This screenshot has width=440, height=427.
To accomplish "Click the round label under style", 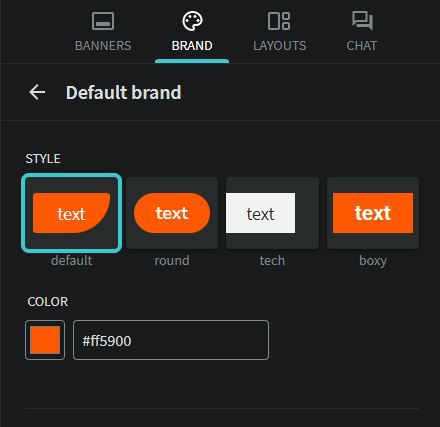I will click(x=172, y=260).
